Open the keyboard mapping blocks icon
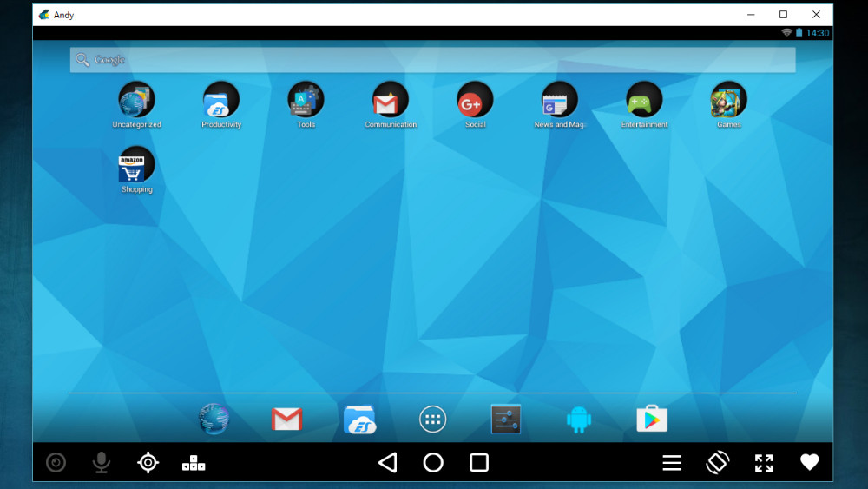This screenshot has height=489, width=868. (x=194, y=463)
